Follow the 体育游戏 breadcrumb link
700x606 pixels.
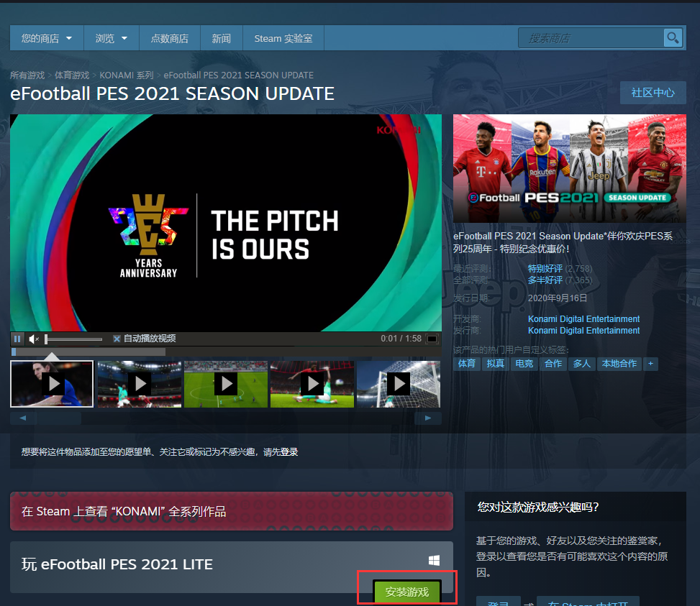click(x=72, y=75)
